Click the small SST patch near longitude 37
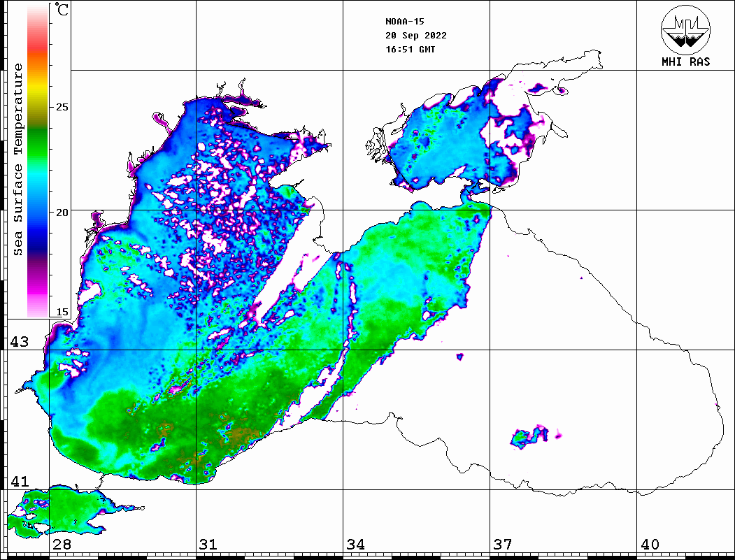 point(530,437)
